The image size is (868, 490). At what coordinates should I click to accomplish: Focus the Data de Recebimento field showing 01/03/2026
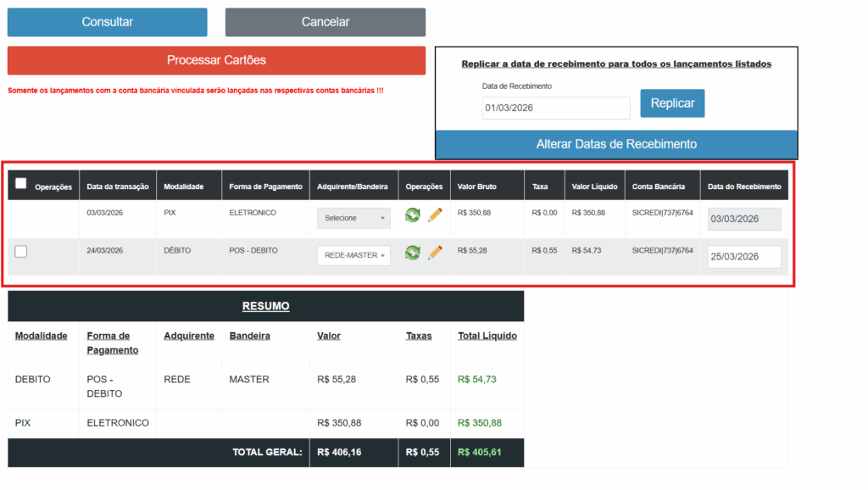(555, 109)
